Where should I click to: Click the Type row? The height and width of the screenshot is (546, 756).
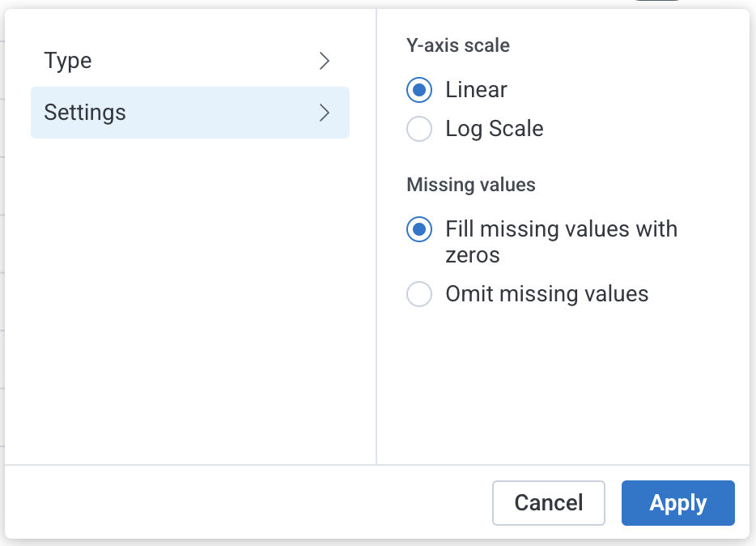click(x=189, y=61)
